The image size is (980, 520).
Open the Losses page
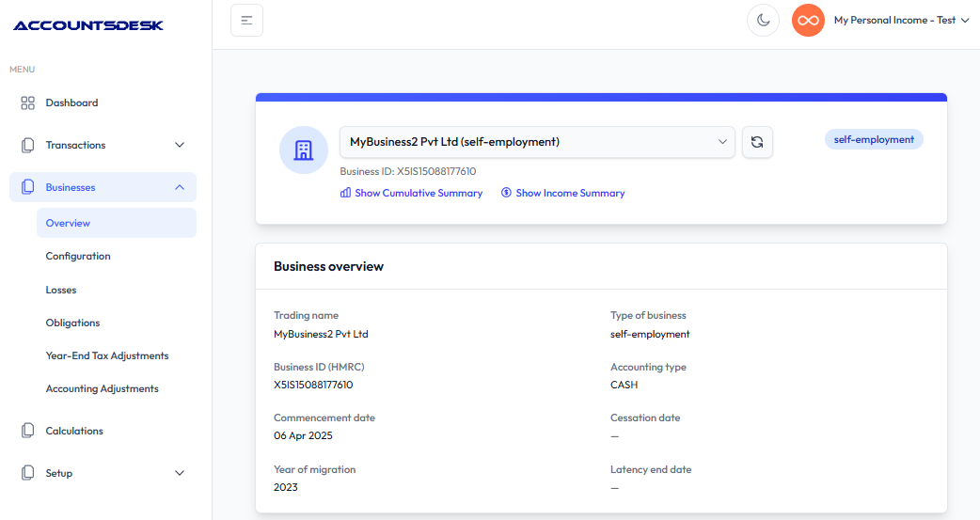click(60, 290)
